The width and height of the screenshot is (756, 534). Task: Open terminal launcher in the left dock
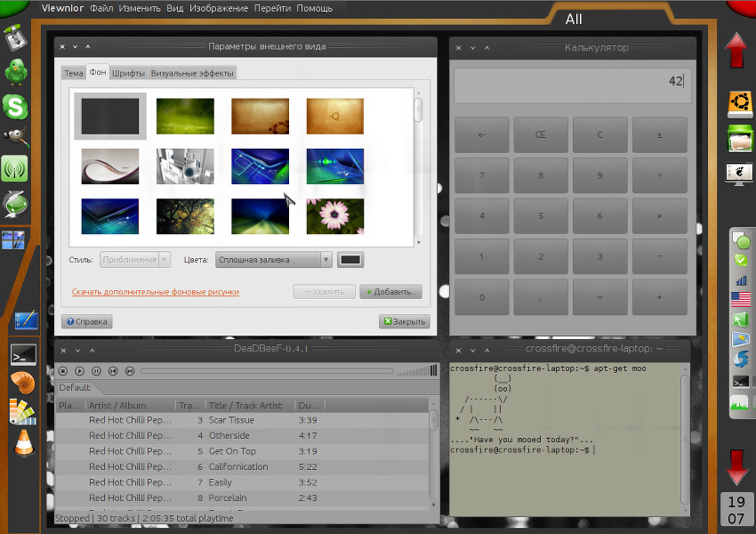(23, 355)
